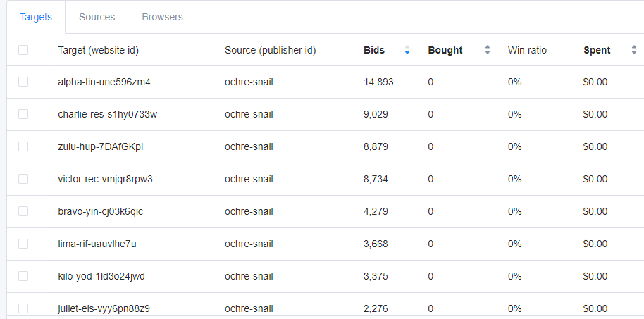Sort table by Bids column arrows
Viewport: 644px width, 319px height.
pyautogui.click(x=407, y=50)
